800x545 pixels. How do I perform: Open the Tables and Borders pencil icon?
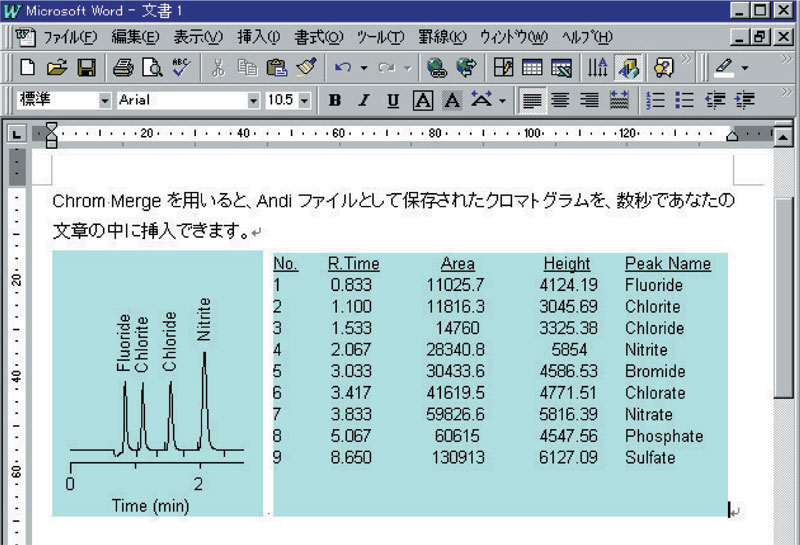click(x=503, y=67)
